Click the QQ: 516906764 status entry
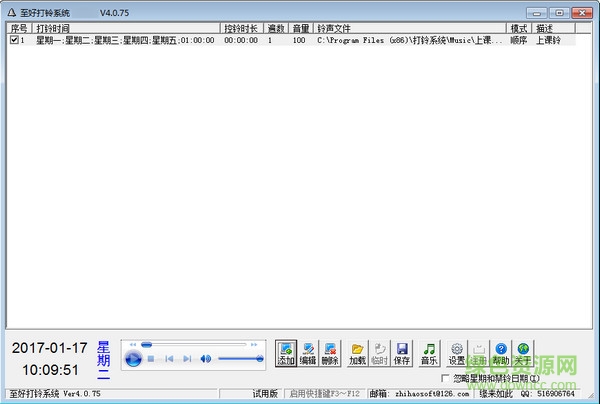This screenshot has height=404, width=600. pos(548,394)
